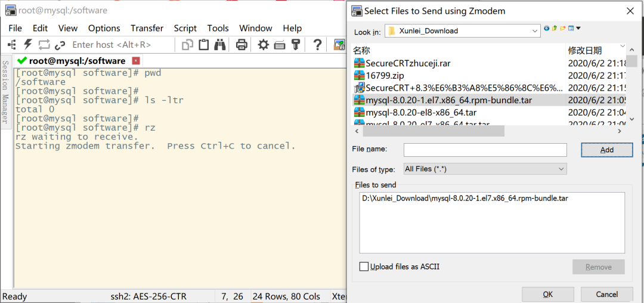Screen dimensions: 644x303
Task: Select the D:\Xunlei_Download entry in Files to send
Action: click(x=465, y=198)
